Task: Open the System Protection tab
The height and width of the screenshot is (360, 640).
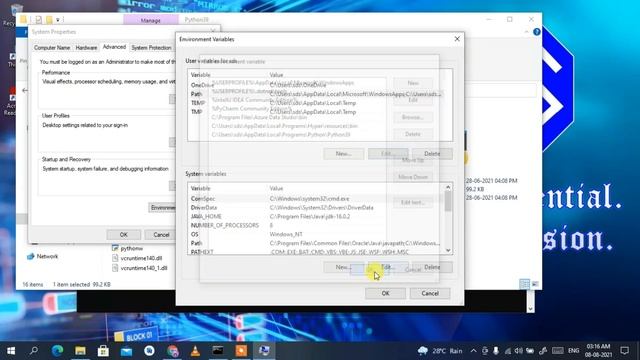Action: pos(151,48)
